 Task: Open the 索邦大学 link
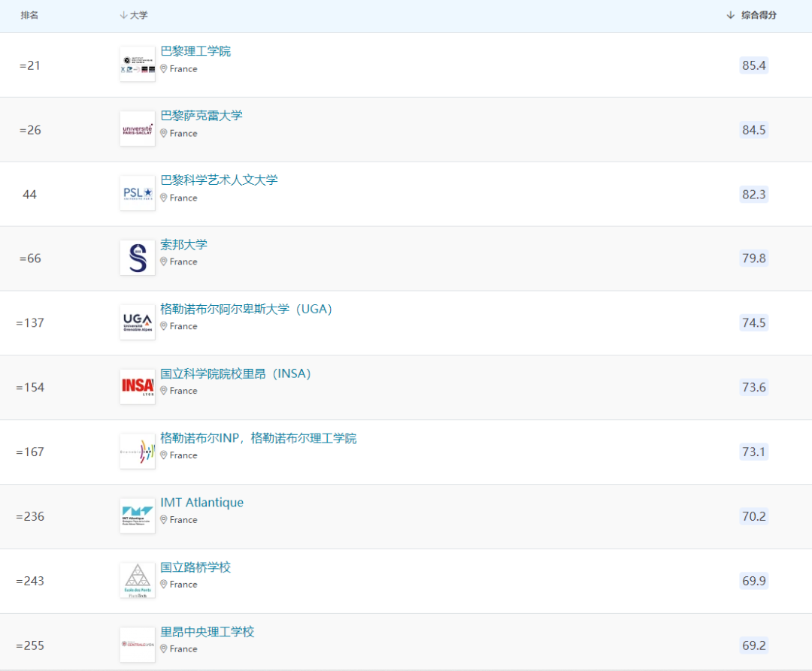coord(183,244)
